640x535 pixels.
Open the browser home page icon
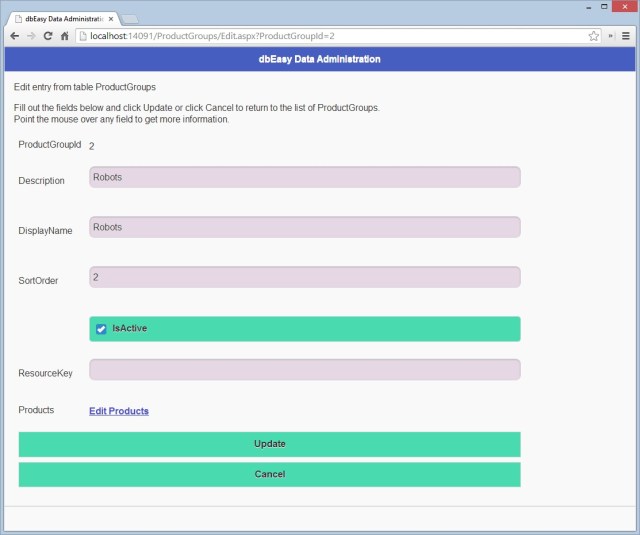64,36
